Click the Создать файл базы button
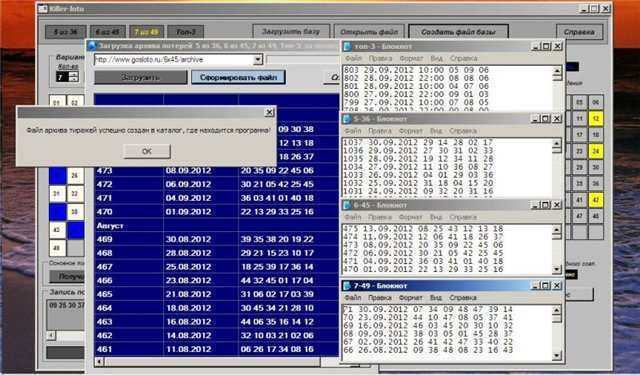Screen dimensions: 640x375 (x=458, y=32)
